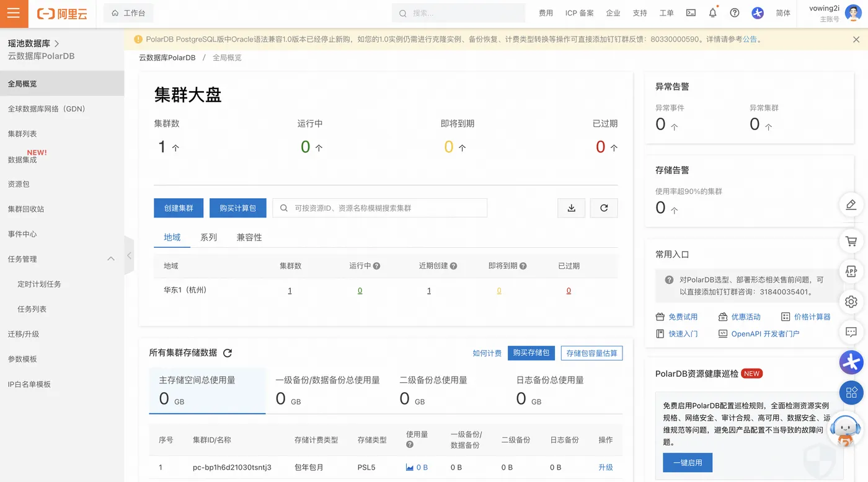Open the robot customer service avatar
Image resolution: width=868 pixels, height=482 pixels.
point(846,430)
